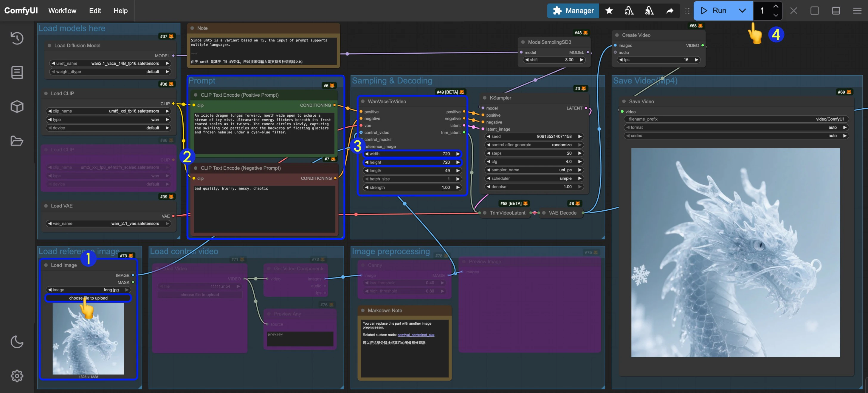Increase the run count with the up stepper
The image size is (868, 393).
776,6
